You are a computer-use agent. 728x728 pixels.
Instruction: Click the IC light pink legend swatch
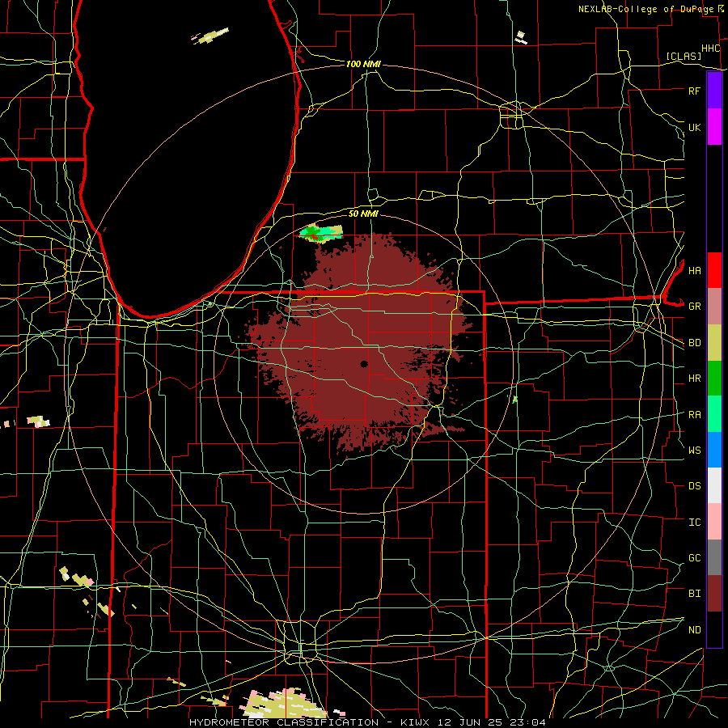coord(714,522)
